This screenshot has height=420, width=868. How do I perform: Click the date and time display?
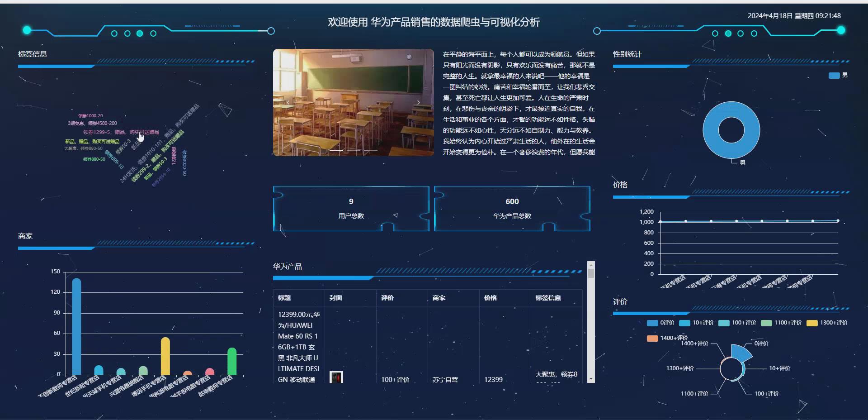794,16
